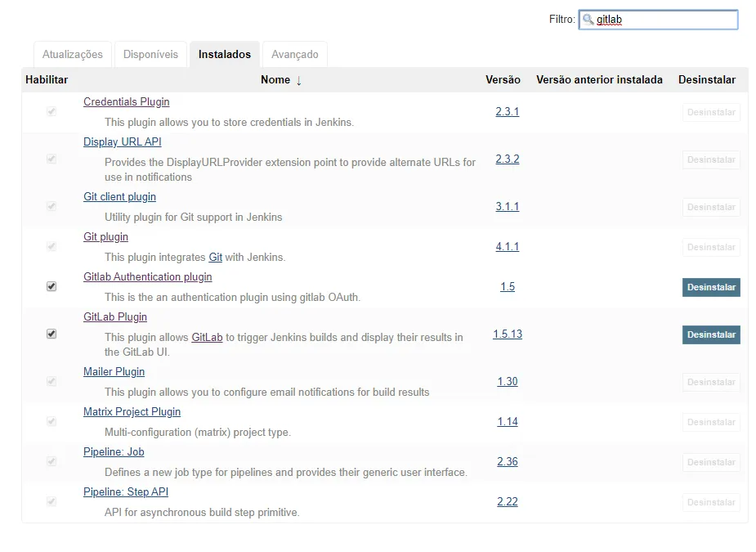The width and height of the screenshot is (756, 552).
Task: Uninstall the Gitlab Authentication plugin
Action: coord(711,287)
